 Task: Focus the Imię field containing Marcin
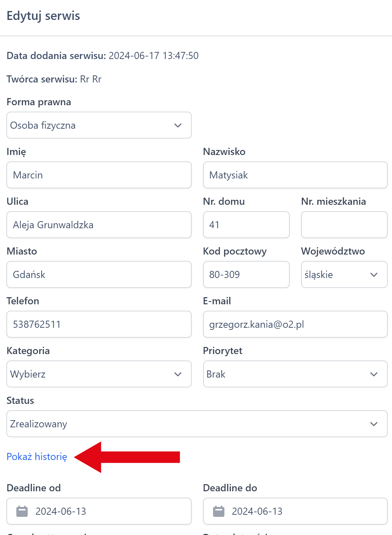point(99,175)
